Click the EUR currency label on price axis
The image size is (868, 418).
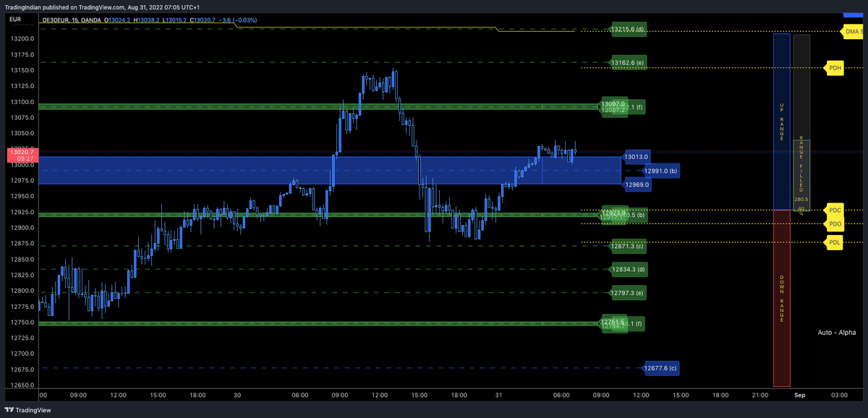pos(15,20)
